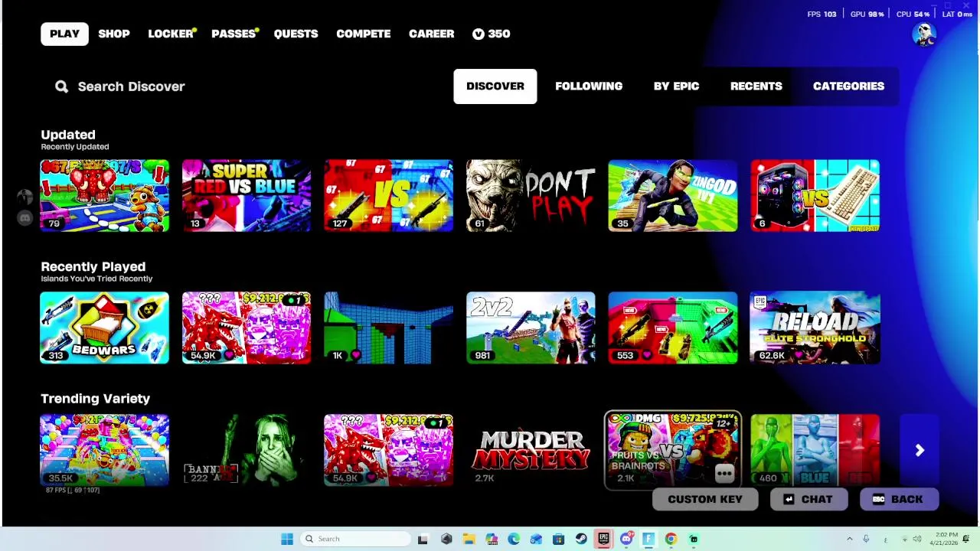Open Reload Elite Stronghold tile

click(815, 328)
